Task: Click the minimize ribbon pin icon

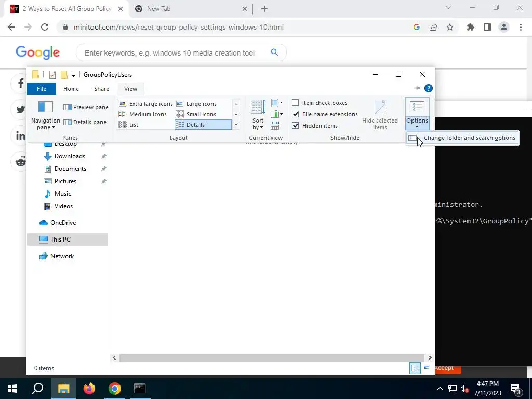Action: [x=417, y=88]
